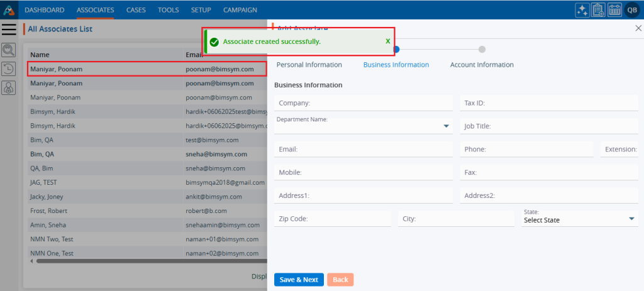Open the hamburger menu in the sidebar
This screenshot has height=291, width=644.
(x=9, y=29)
